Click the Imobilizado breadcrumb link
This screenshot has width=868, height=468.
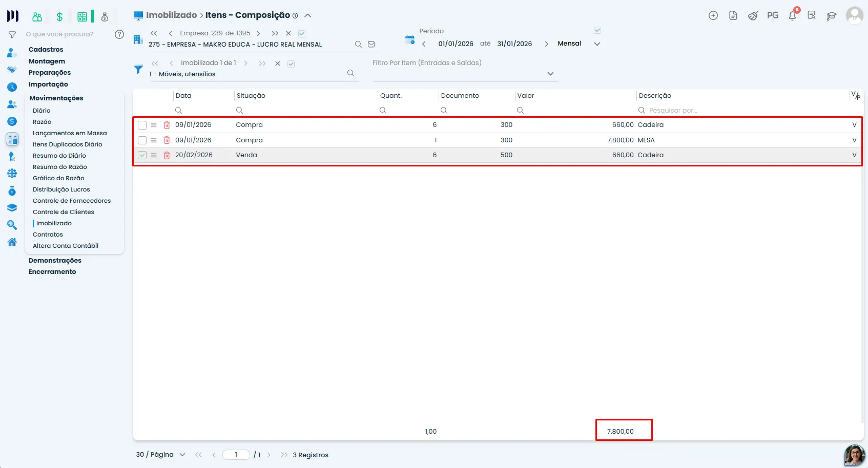[x=172, y=15]
